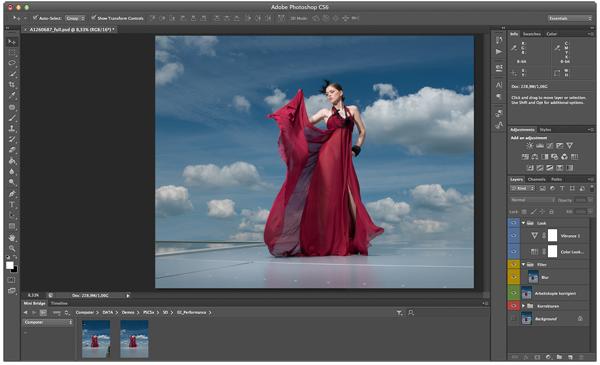Click DATA in Mini Bridge path
This screenshot has height=365, width=600.
point(108,313)
